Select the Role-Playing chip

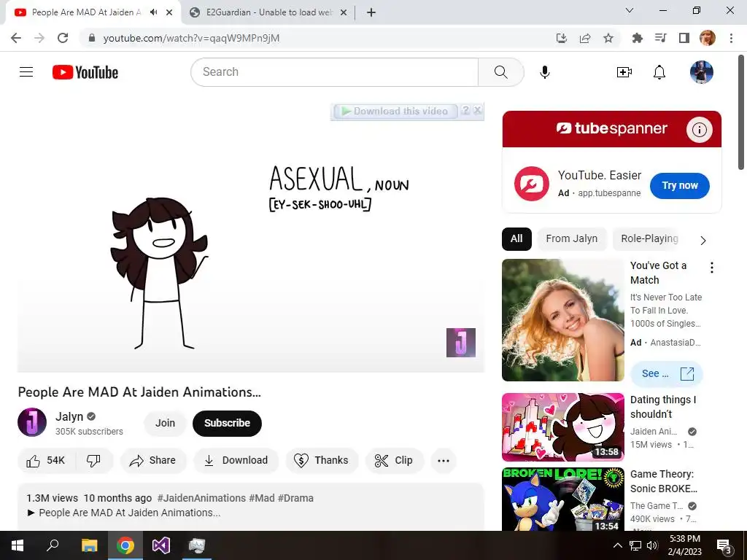point(649,238)
